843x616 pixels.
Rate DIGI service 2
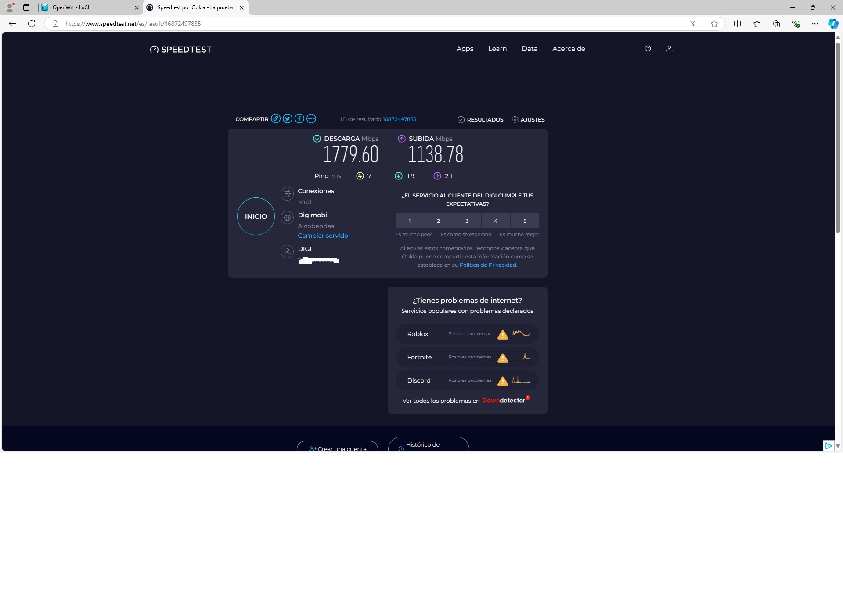point(438,221)
